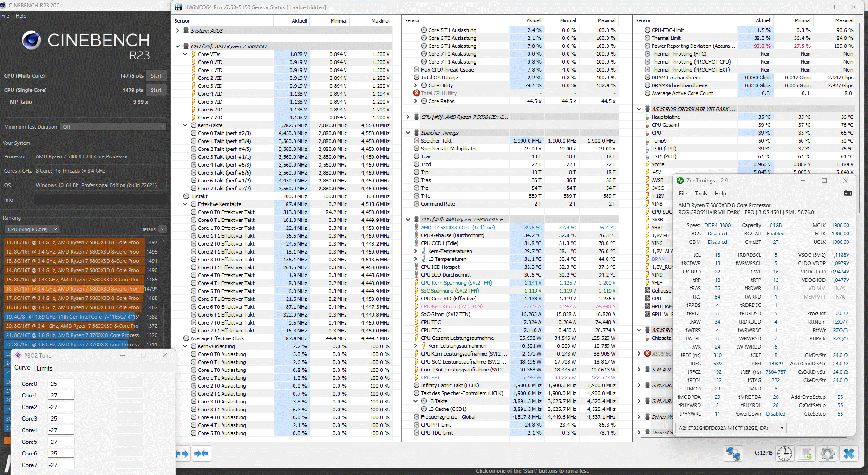Click the HWiNFO64 title bar app icon
868x475 pixels.
[178, 7]
